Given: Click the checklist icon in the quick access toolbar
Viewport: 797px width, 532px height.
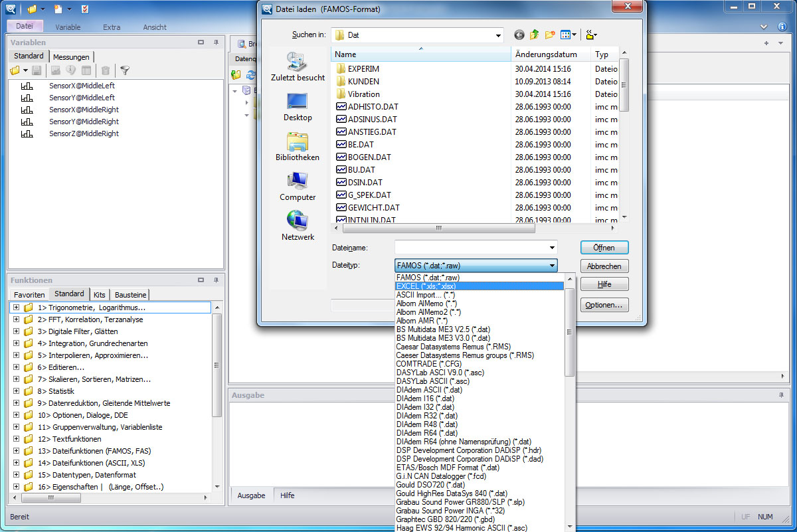Looking at the screenshot, I should (x=84, y=9).
